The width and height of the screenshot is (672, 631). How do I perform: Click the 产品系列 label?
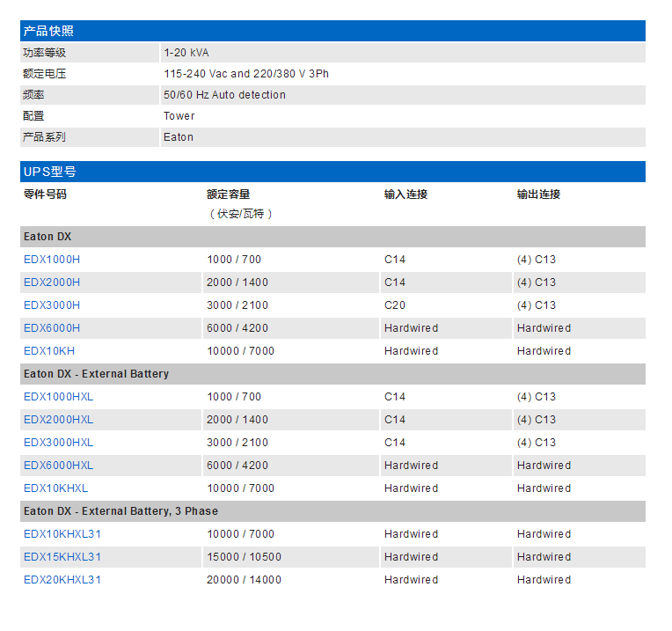45,137
